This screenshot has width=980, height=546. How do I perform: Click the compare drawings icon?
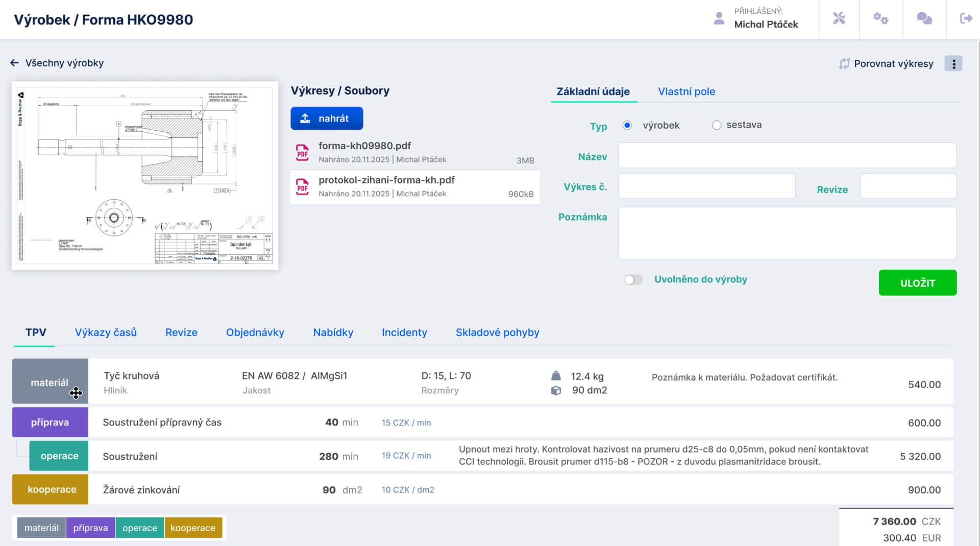(844, 63)
